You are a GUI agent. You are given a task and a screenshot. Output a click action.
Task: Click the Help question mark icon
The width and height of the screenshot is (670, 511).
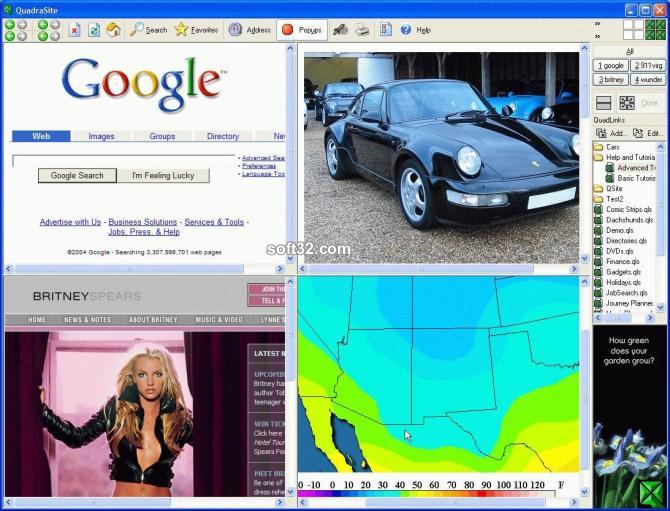pyautogui.click(x=406, y=30)
